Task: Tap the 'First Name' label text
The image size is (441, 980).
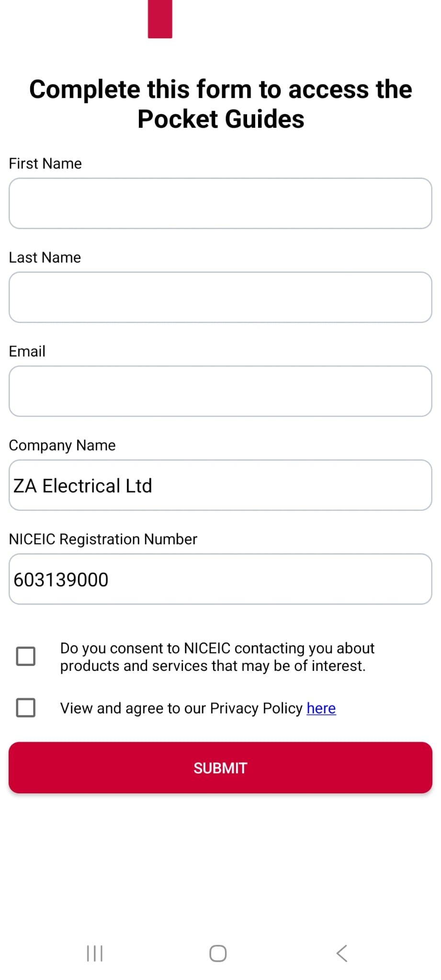Action: point(45,164)
